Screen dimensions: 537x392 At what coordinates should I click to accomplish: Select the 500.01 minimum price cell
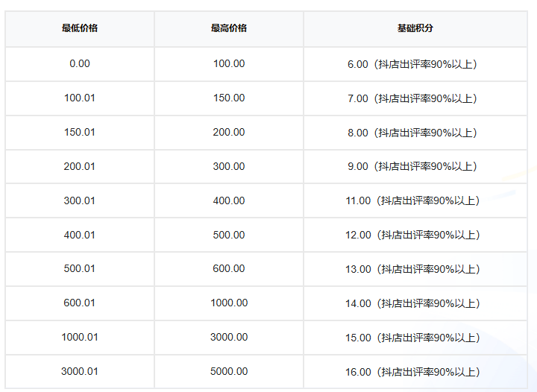pyautogui.click(x=80, y=269)
